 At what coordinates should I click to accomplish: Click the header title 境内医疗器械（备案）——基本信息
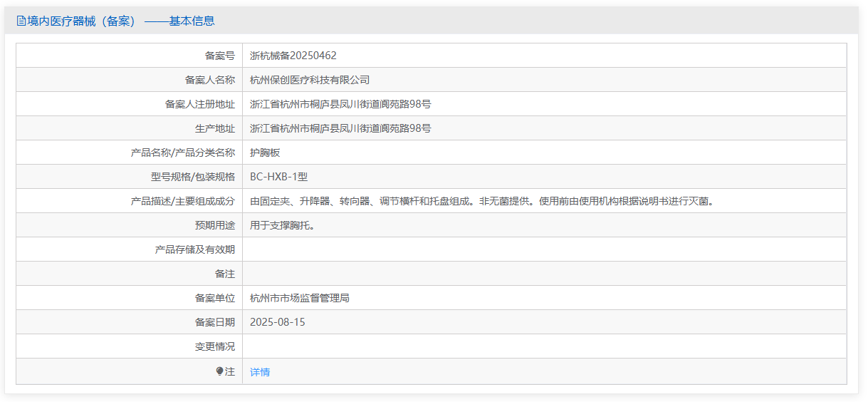(120, 21)
